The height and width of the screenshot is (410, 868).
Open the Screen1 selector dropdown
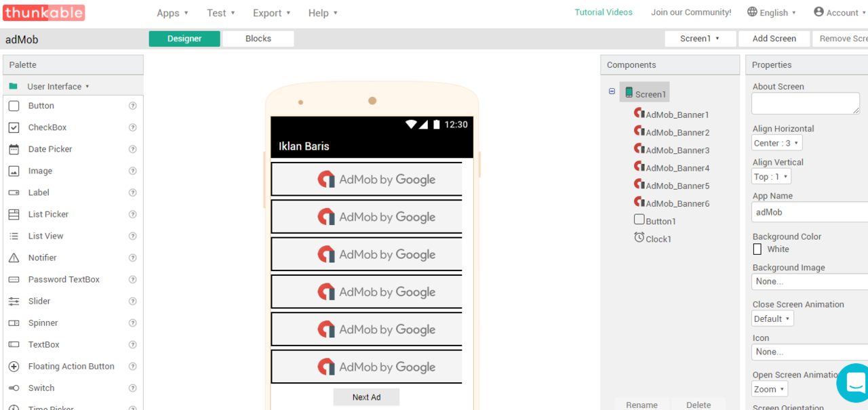click(700, 39)
